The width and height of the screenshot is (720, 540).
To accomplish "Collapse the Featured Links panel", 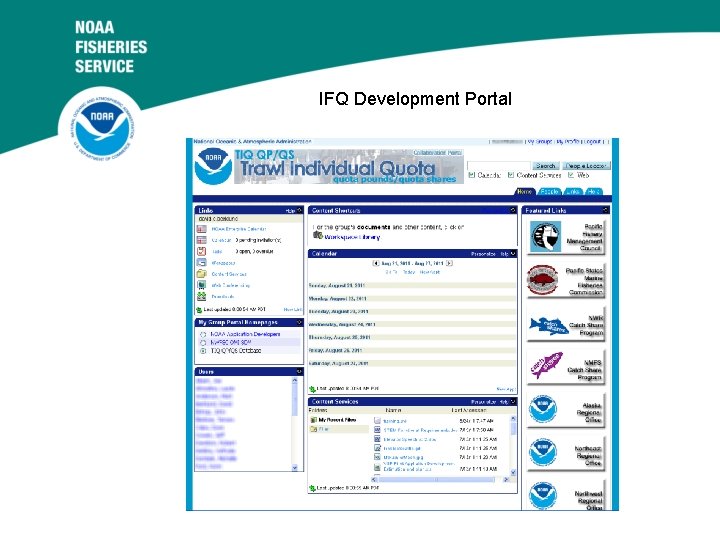I will 606,211.
